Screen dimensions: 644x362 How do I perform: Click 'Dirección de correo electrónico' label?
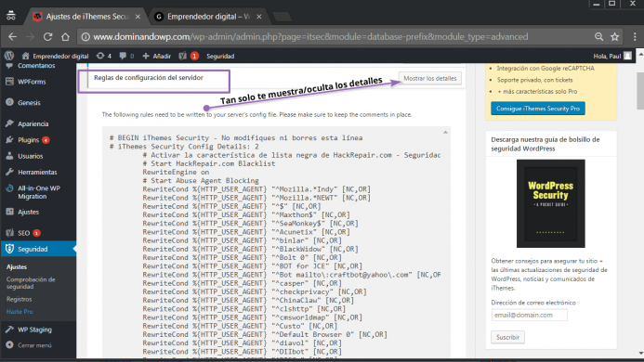click(533, 303)
